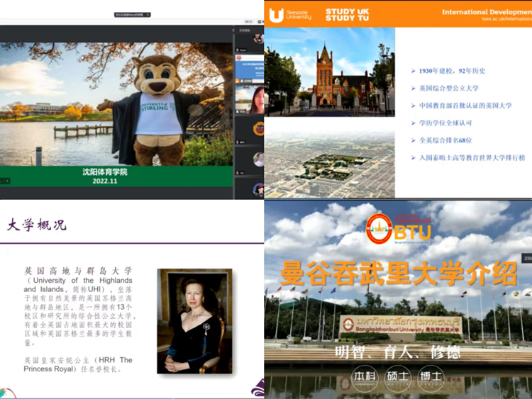Viewport: 532px width, 399px height.
Task: Click the aerial campus view image
Action: pos(329,164)
